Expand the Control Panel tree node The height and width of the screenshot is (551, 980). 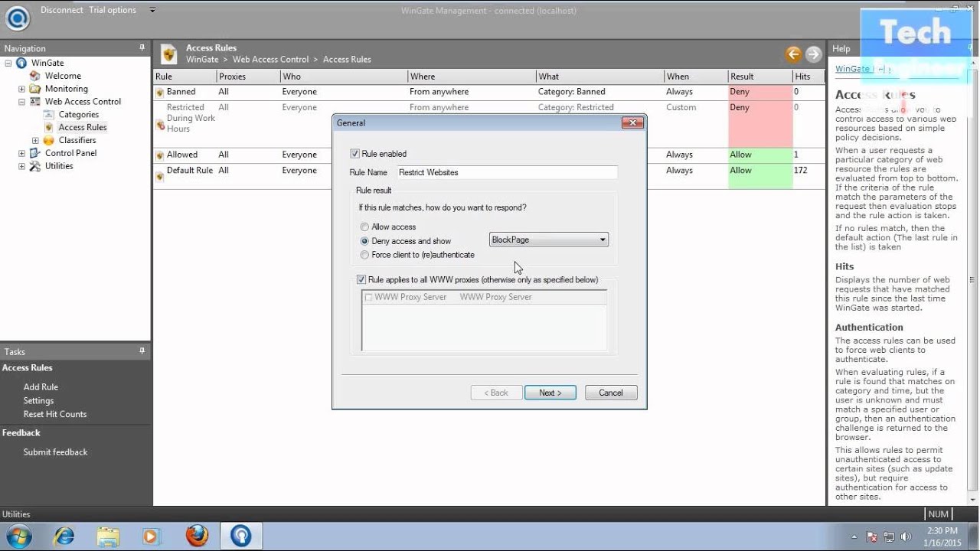(22, 153)
